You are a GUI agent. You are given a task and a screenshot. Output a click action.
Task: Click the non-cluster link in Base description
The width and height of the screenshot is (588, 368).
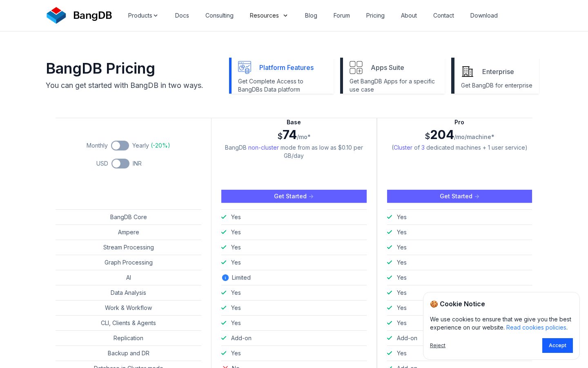[263, 148]
